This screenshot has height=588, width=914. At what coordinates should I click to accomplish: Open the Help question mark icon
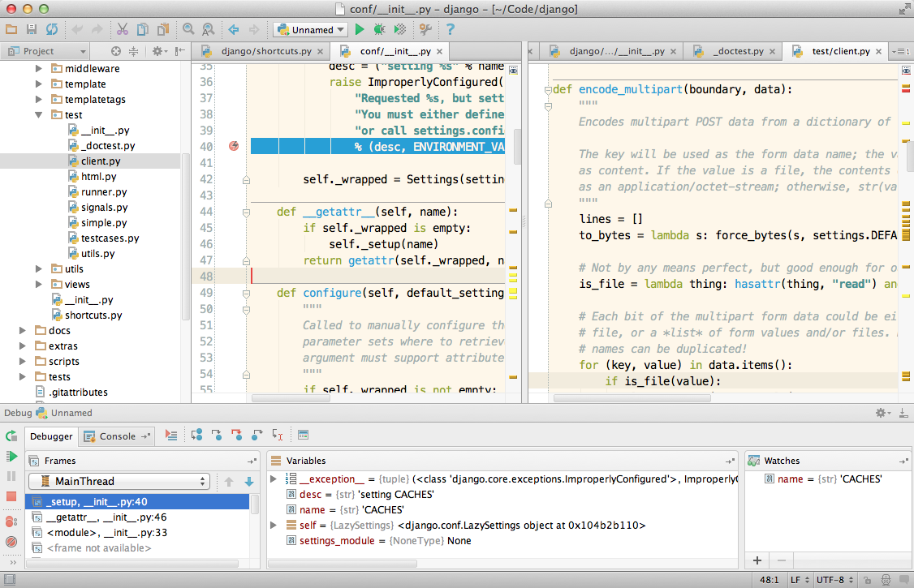click(x=451, y=30)
